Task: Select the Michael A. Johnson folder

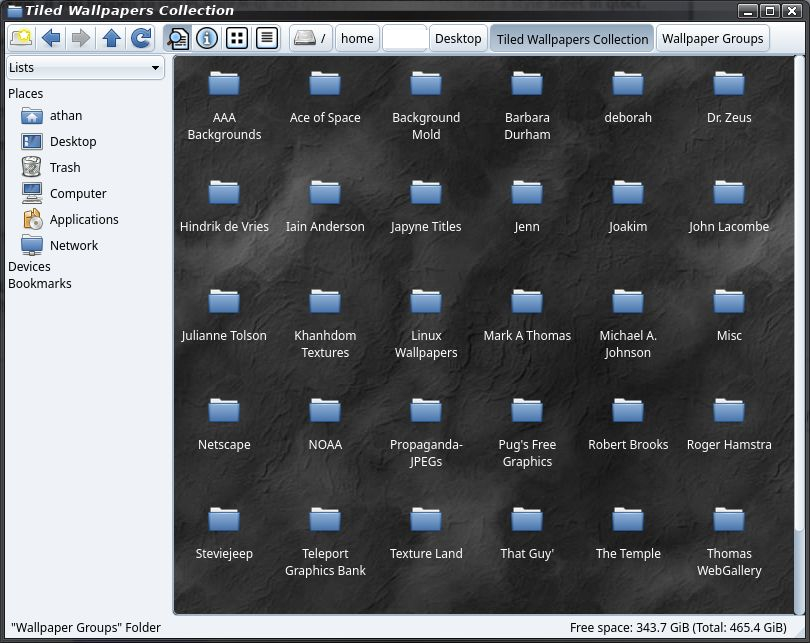Action: pyautogui.click(x=628, y=323)
